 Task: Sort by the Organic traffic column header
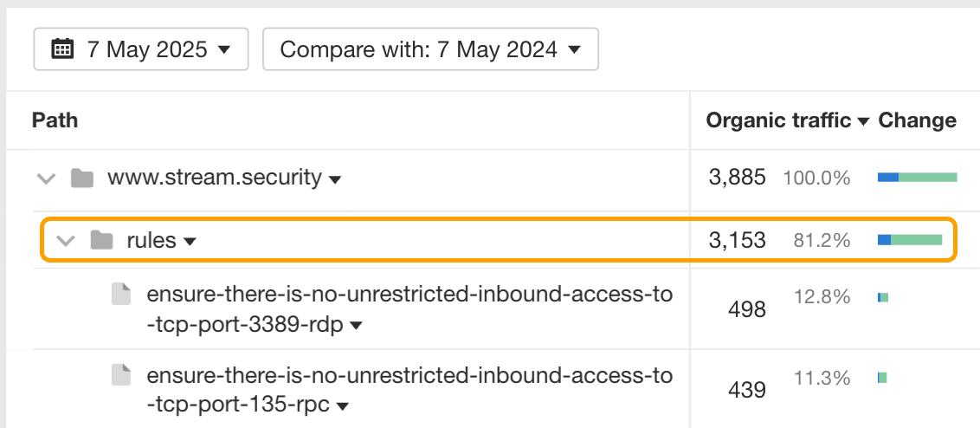coord(777,120)
